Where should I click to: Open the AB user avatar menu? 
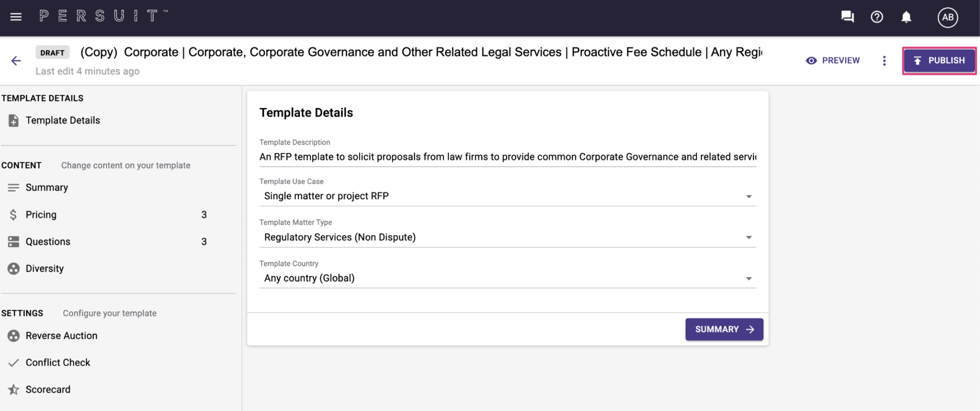click(947, 17)
